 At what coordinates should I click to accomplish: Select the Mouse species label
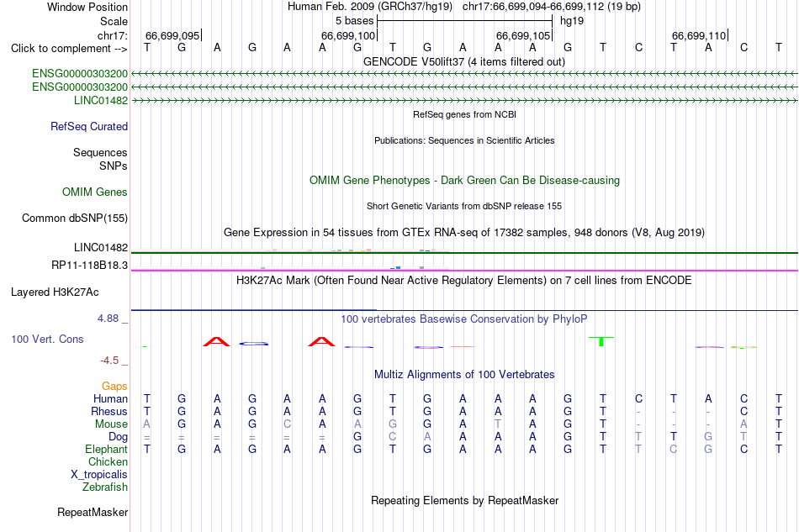(x=111, y=424)
